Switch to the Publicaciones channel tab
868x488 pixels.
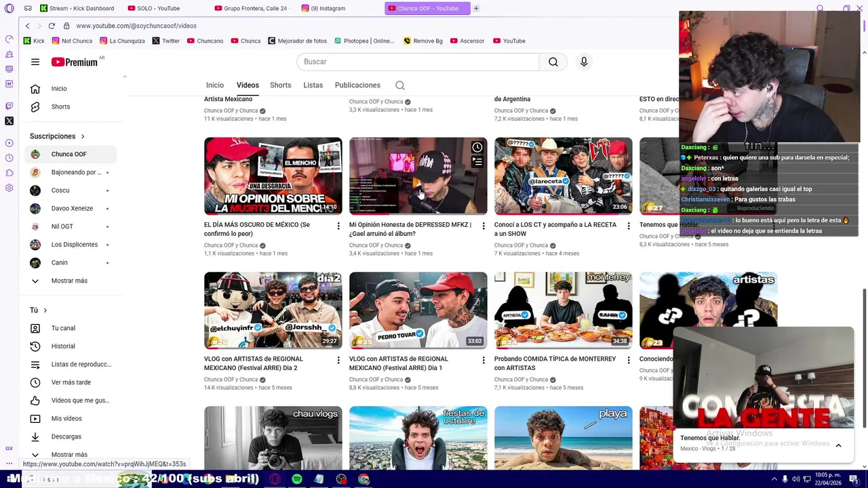357,85
